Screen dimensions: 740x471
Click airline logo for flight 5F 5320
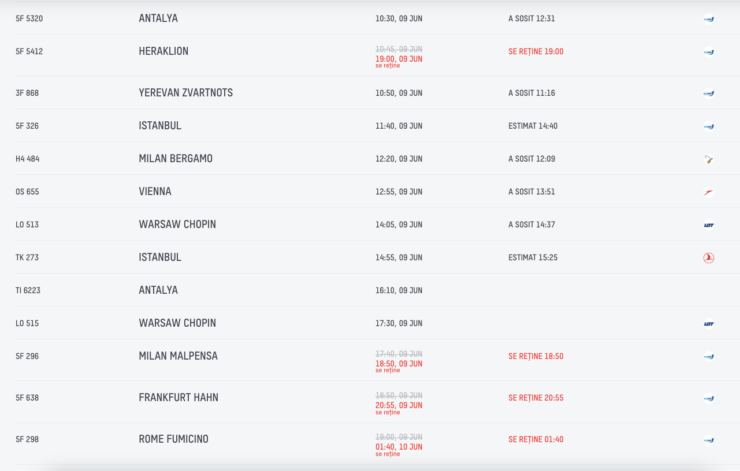click(708, 19)
